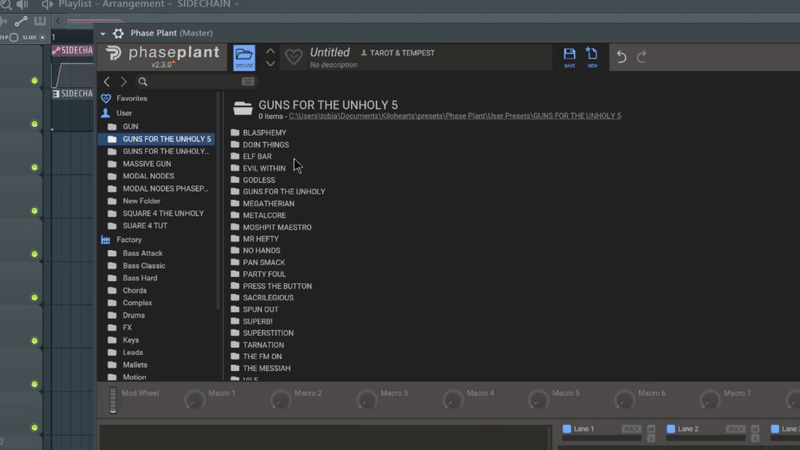Click the preset browser sidebar scrollbar
This screenshot has width=800, height=450.
219,200
